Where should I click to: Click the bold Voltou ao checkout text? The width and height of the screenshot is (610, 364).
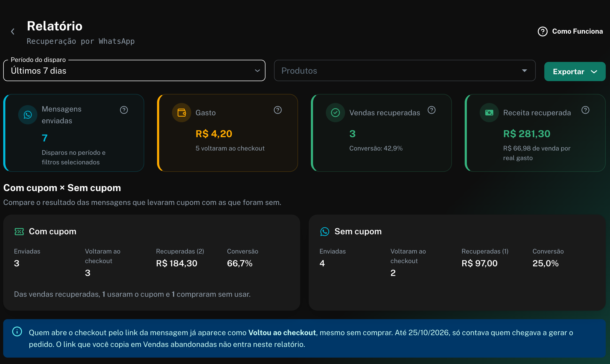pyautogui.click(x=282, y=333)
